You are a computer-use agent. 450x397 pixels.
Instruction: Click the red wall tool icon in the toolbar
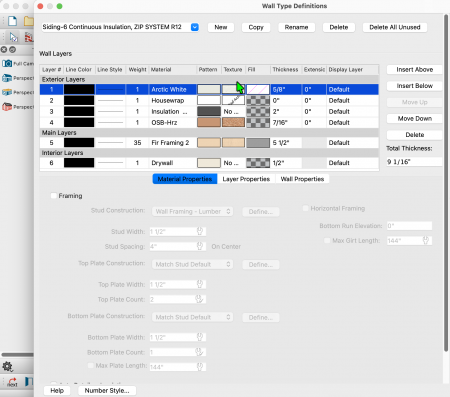pos(29,37)
